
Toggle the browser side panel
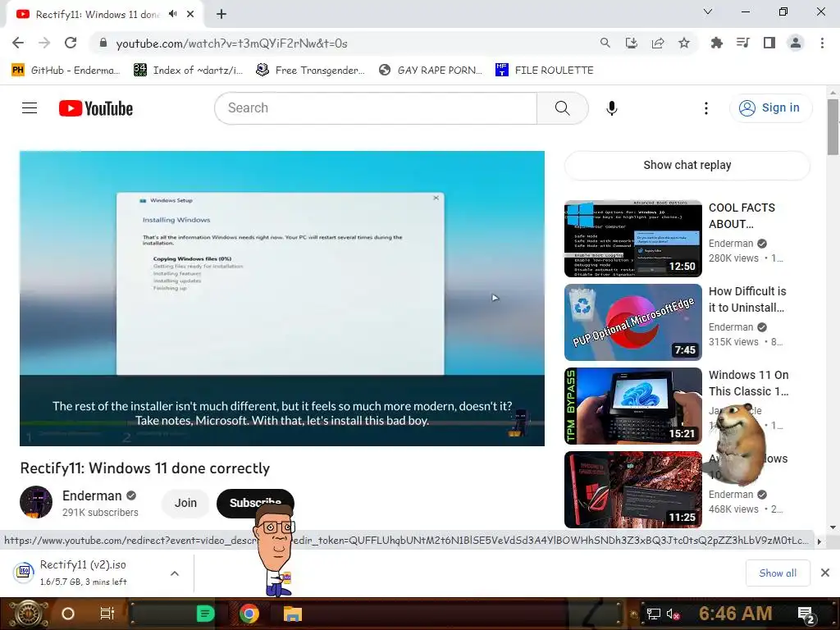[769, 43]
